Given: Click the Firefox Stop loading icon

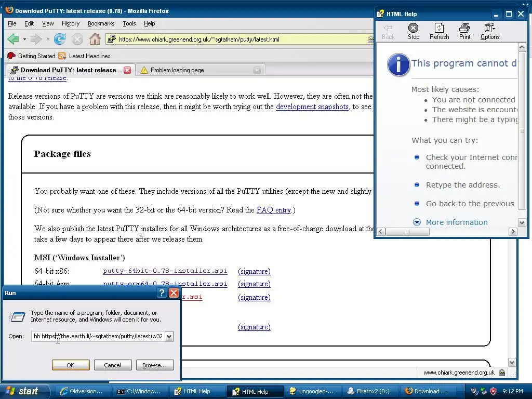Looking at the screenshot, I should click(x=77, y=39).
